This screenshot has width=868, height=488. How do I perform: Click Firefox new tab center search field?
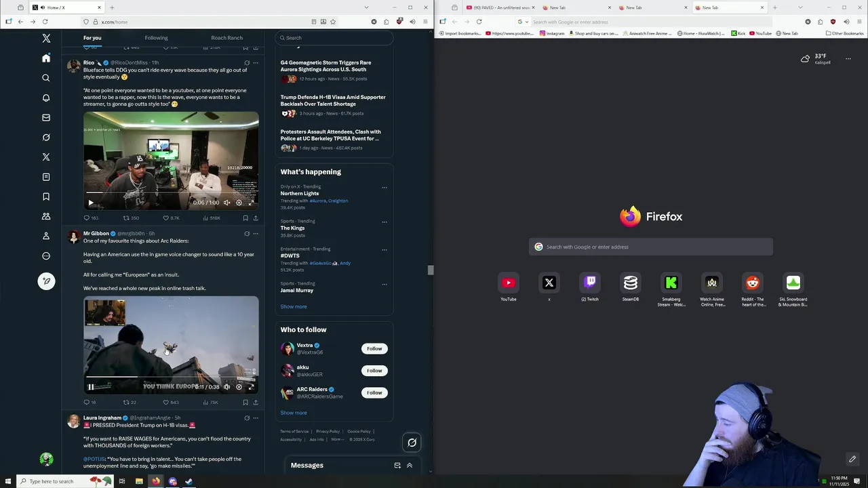point(651,247)
